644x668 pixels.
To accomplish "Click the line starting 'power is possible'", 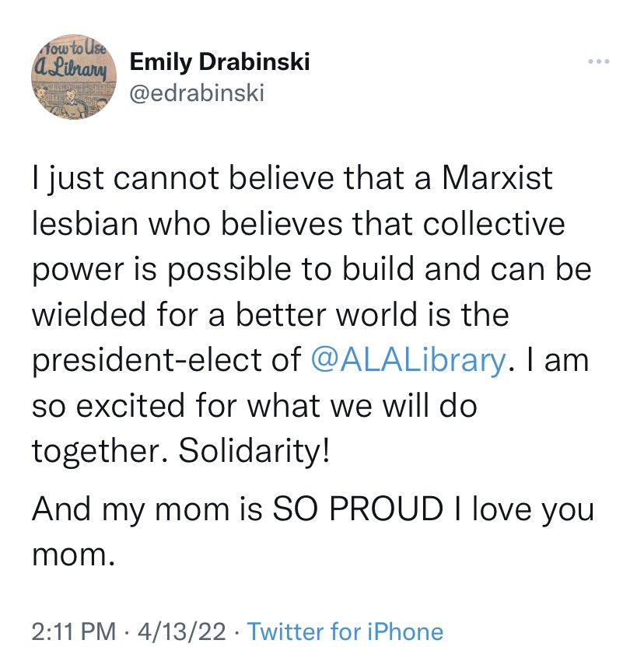I will (x=312, y=269).
